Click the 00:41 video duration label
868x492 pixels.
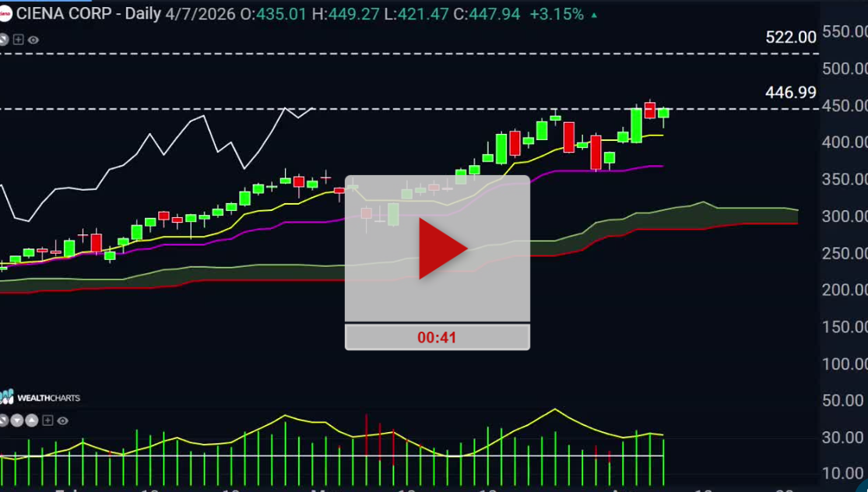437,337
